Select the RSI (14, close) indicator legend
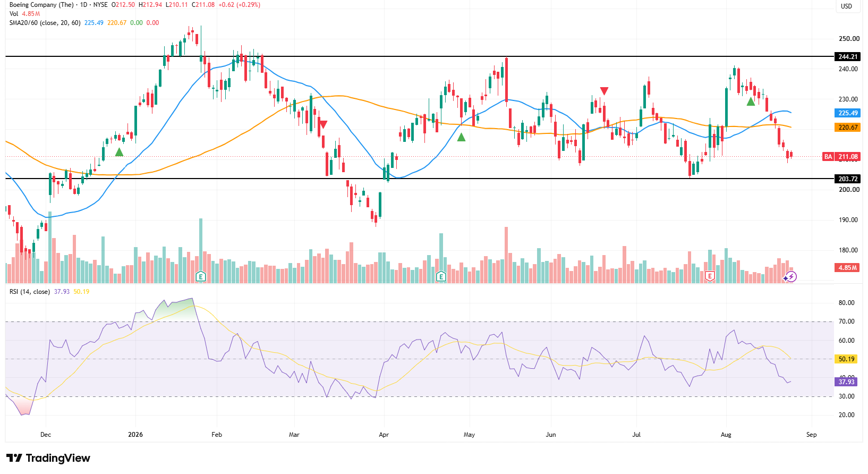868x474 pixels. (x=30, y=292)
